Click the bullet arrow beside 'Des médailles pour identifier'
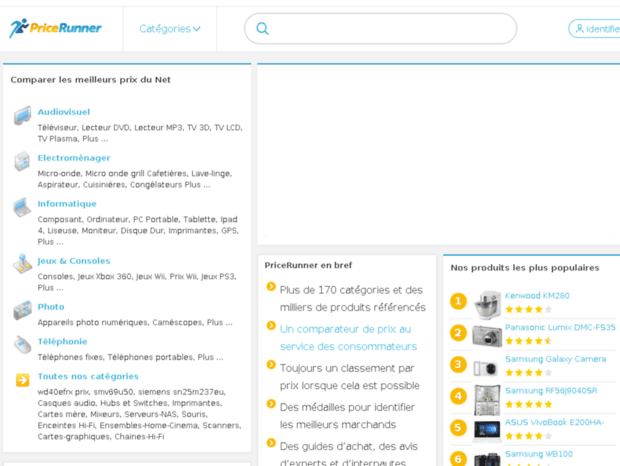 [271, 404]
